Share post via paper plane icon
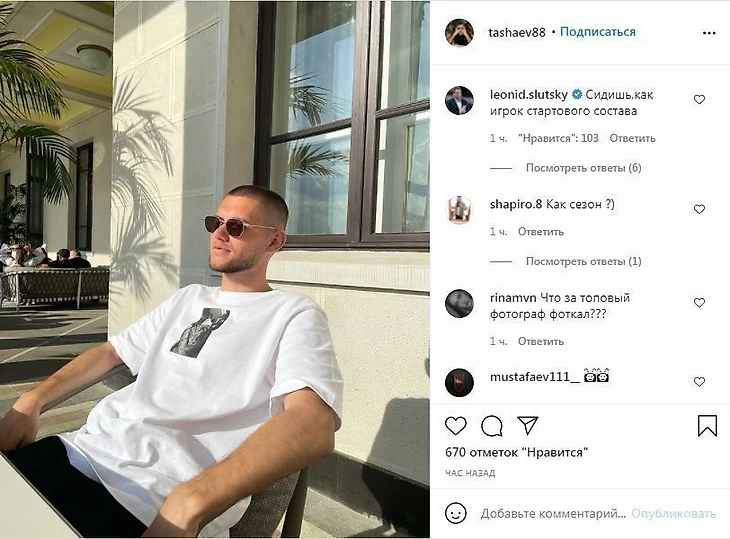The image size is (730, 539). (527, 425)
